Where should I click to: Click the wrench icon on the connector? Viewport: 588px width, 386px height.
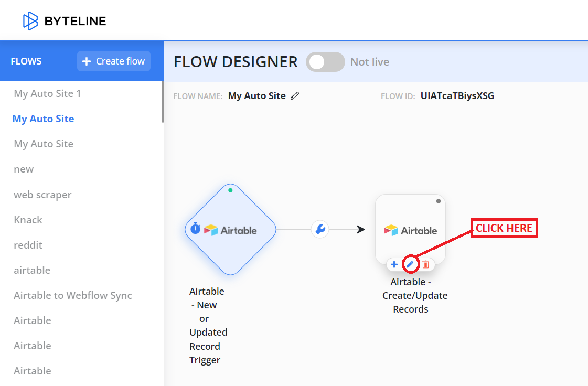pos(320,229)
